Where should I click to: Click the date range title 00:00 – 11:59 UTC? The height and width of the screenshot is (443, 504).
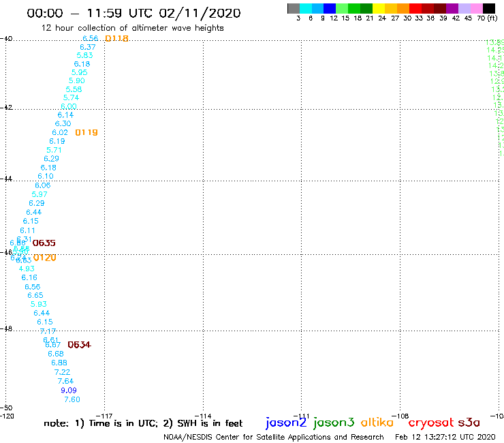pos(133,13)
